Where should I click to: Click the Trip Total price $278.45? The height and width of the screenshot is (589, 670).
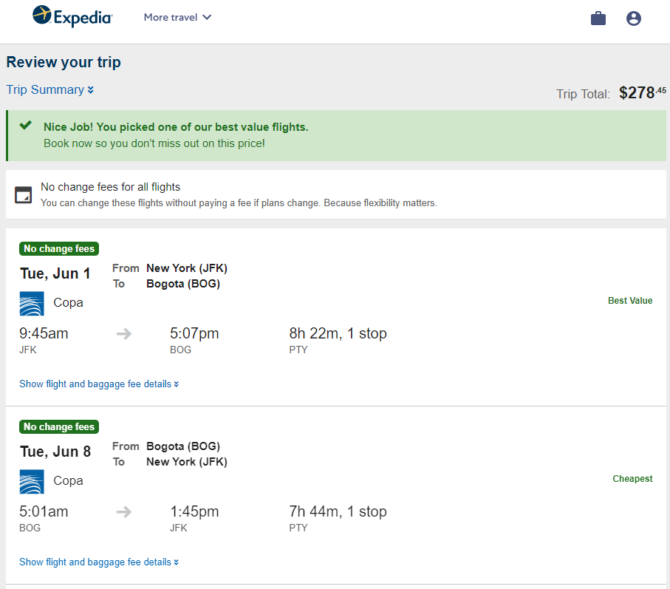[x=642, y=92]
